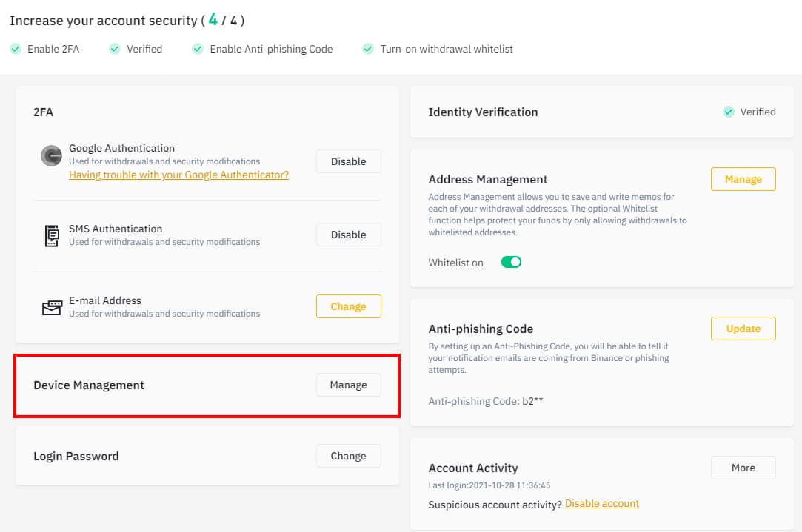
Task: Click the Turn-on withdrawal whitelist checkmark icon
Action: click(x=368, y=50)
